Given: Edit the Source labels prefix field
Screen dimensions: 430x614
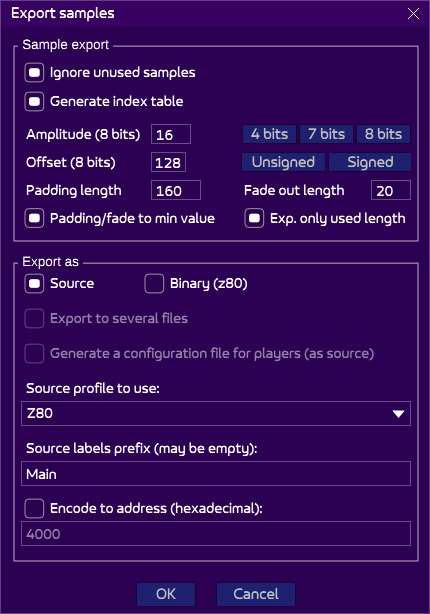Looking at the screenshot, I should pos(216,474).
